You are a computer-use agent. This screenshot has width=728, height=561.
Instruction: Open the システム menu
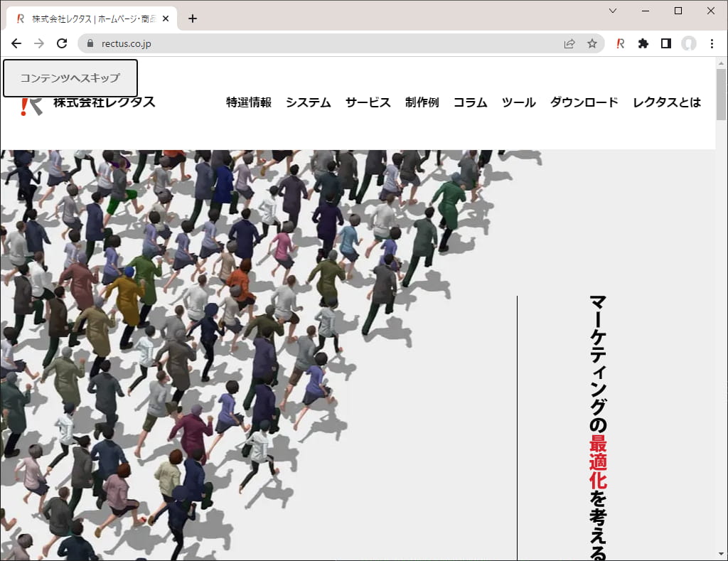click(309, 102)
